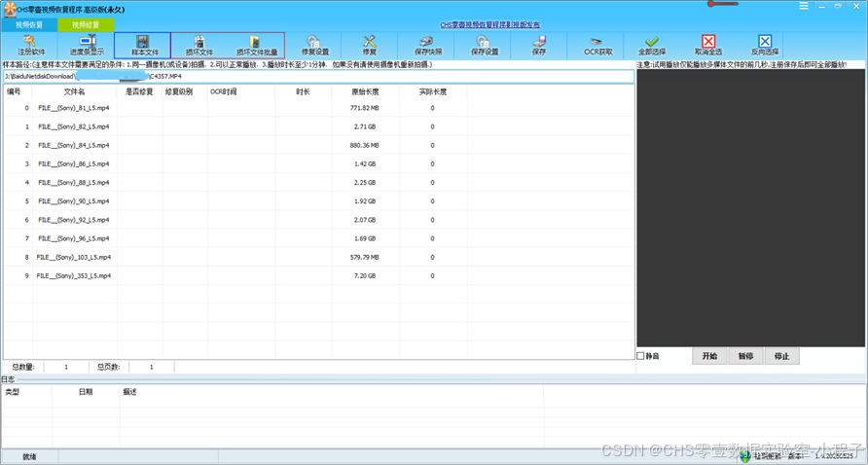Click 1.42 GB size cell
Image resolution: width=868 pixels, height=465 pixels.
point(365,163)
